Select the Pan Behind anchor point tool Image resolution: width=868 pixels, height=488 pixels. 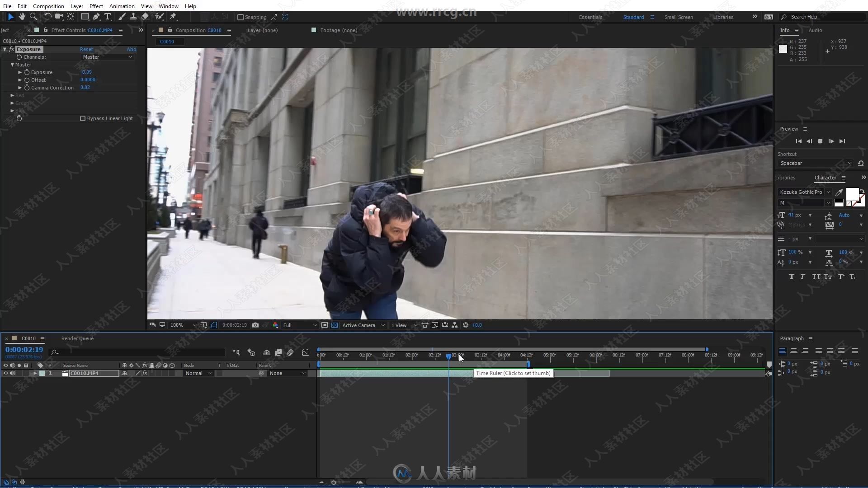(x=71, y=17)
